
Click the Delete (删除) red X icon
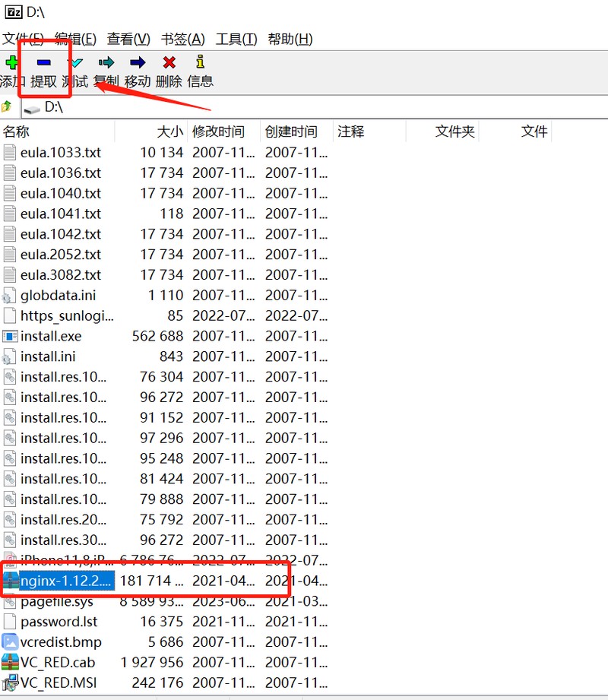coord(169,62)
